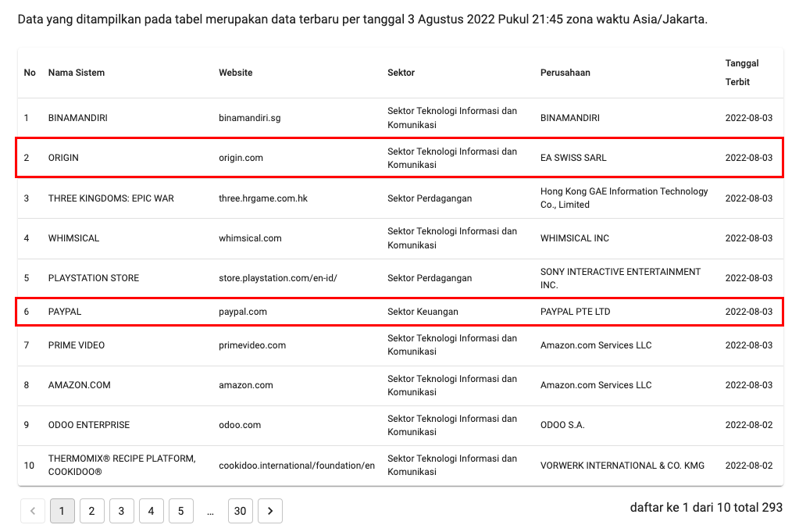This screenshot has height=532, width=799.
Task: Click store.playstation.com/en-id/ website entry
Action: click(x=277, y=278)
